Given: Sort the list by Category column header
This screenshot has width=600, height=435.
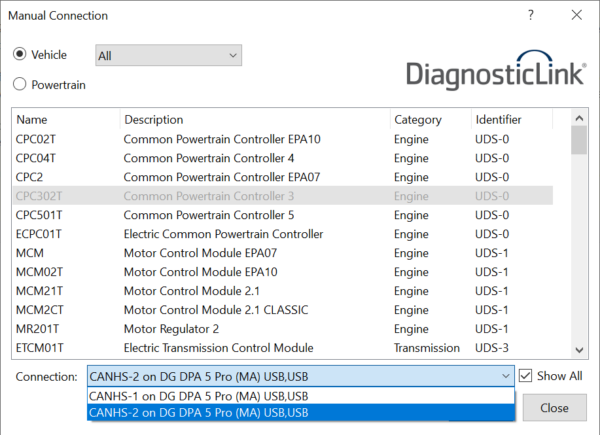Looking at the screenshot, I should pyautogui.click(x=431, y=119).
